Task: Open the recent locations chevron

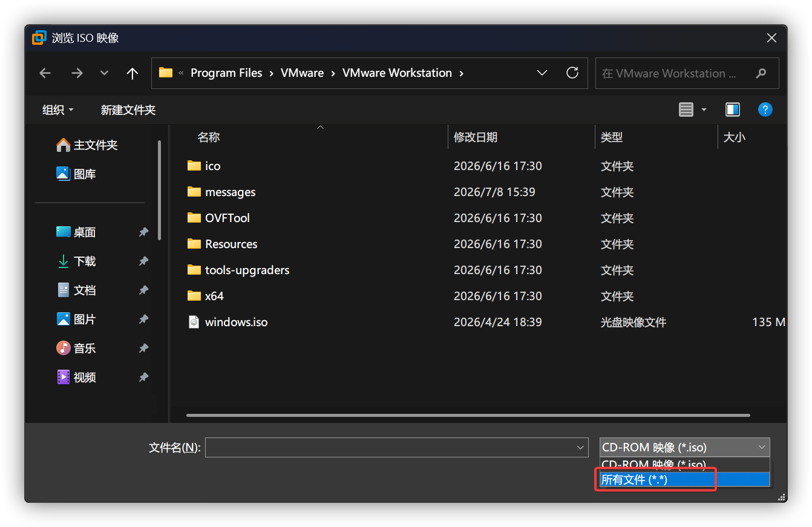Action: point(104,73)
